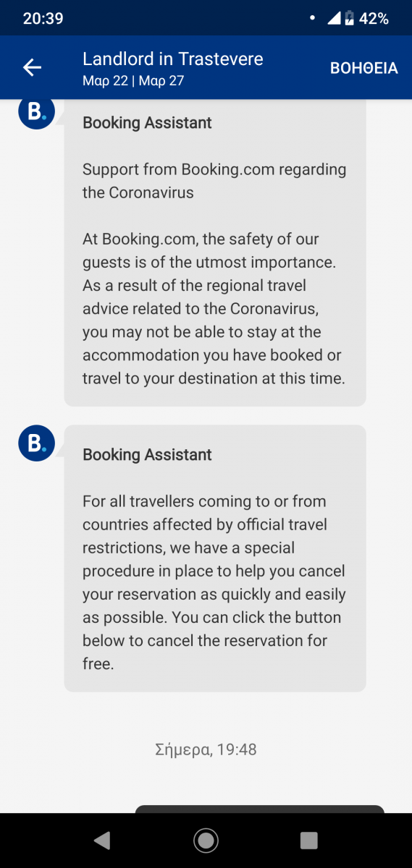This screenshot has width=412, height=868.
Task: Tap the Σήμερα, 19:48 timestamp
Action: 206,749
